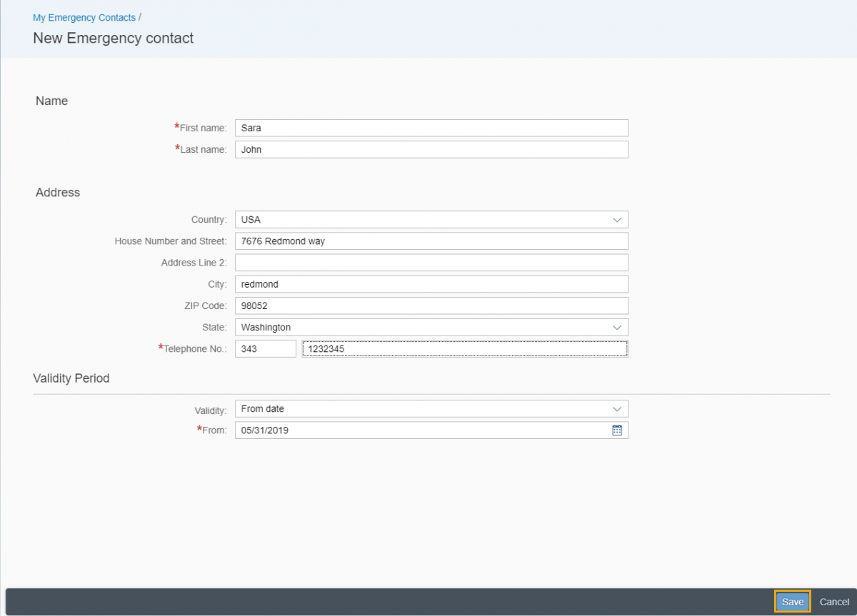Screen dimensions: 857x616
Task: Click the Validity Period section heading
Action: pyautogui.click(x=71, y=378)
